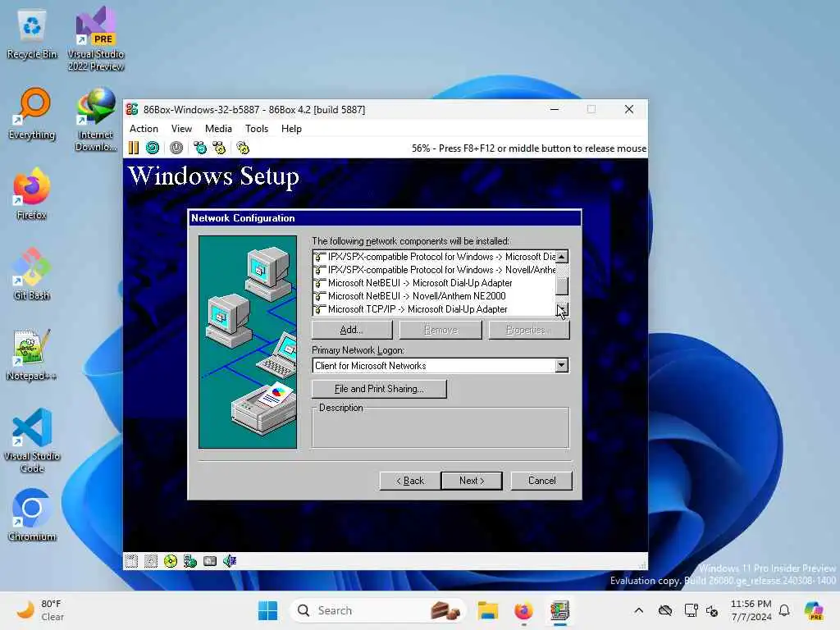The height and width of the screenshot is (630, 840).
Task: Select the Visual Studio Code desktop shortcut
Action: [x=32, y=441]
